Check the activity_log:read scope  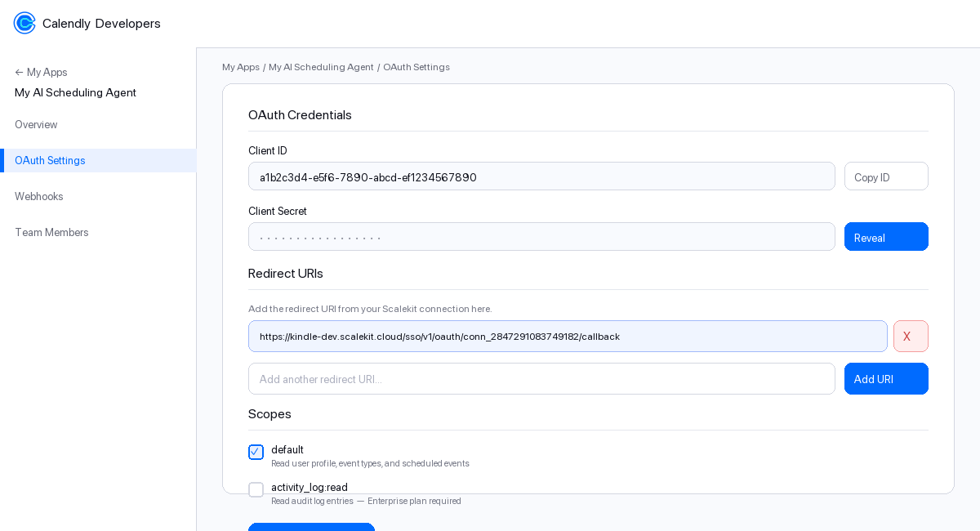click(x=256, y=489)
